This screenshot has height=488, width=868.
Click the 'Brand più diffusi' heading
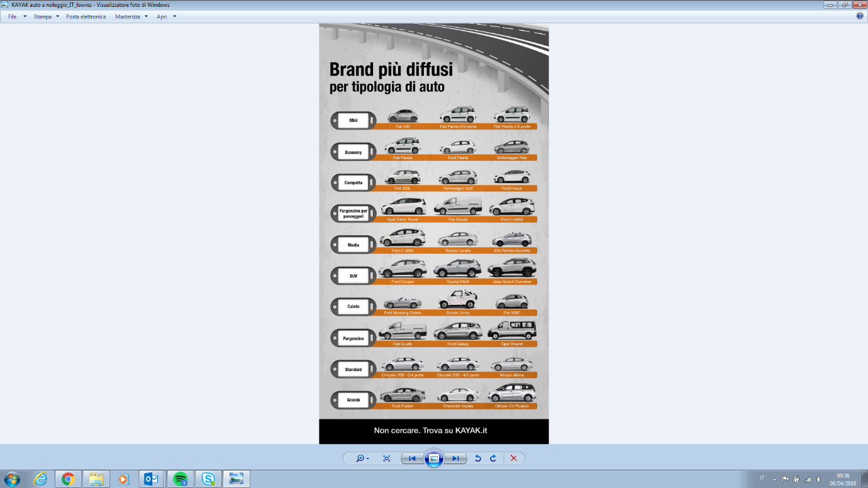(x=391, y=69)
